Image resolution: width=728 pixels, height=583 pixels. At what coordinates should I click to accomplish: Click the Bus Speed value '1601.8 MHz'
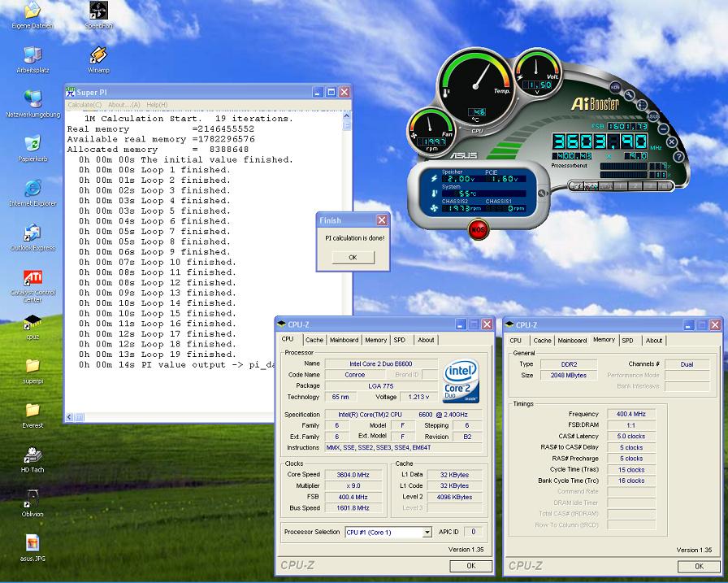[353, 508]
